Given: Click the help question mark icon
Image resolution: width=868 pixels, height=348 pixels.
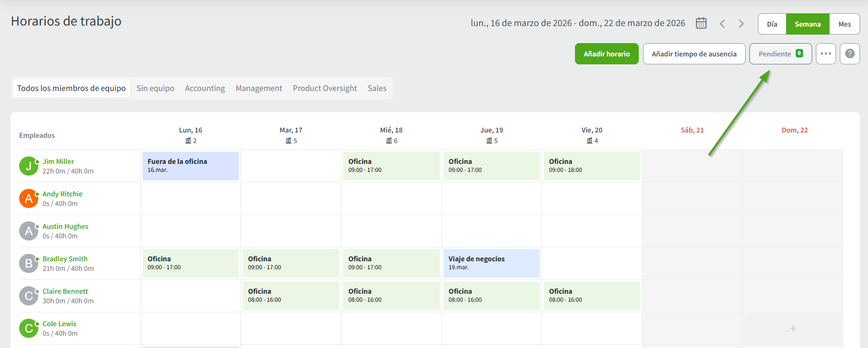Looking at the screenshot, I should [x=849, y=54].
